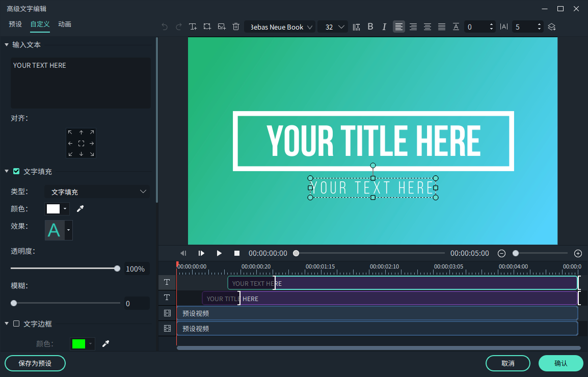
Task: Expand the 类型 文字填充 dropdown
Action: pyautogui.click(x=96, y=192)
